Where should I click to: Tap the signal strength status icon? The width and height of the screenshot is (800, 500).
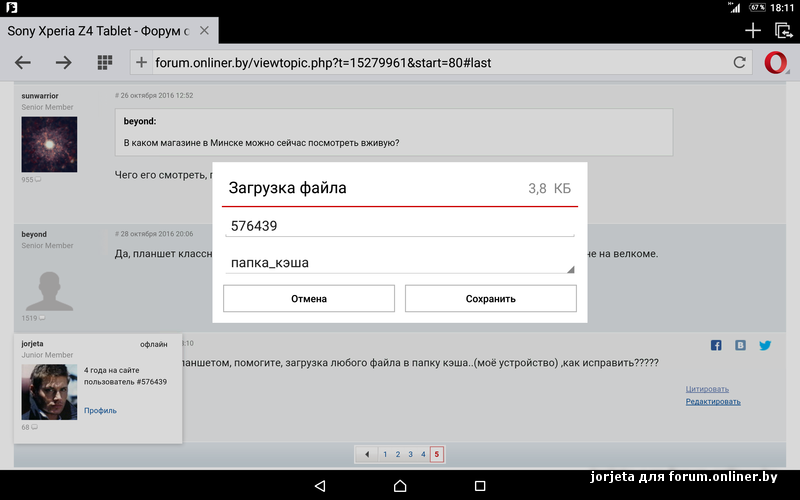(734, 7)
